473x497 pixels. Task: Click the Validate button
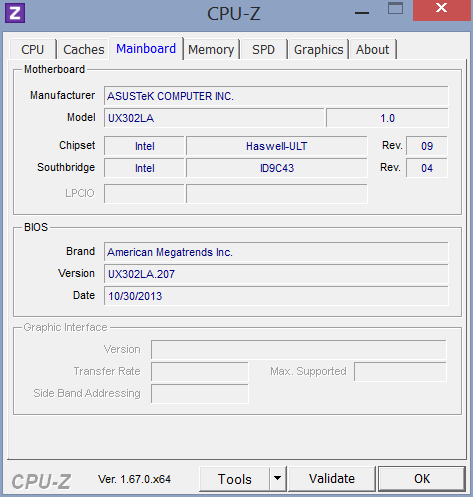[x=332, y=479]
